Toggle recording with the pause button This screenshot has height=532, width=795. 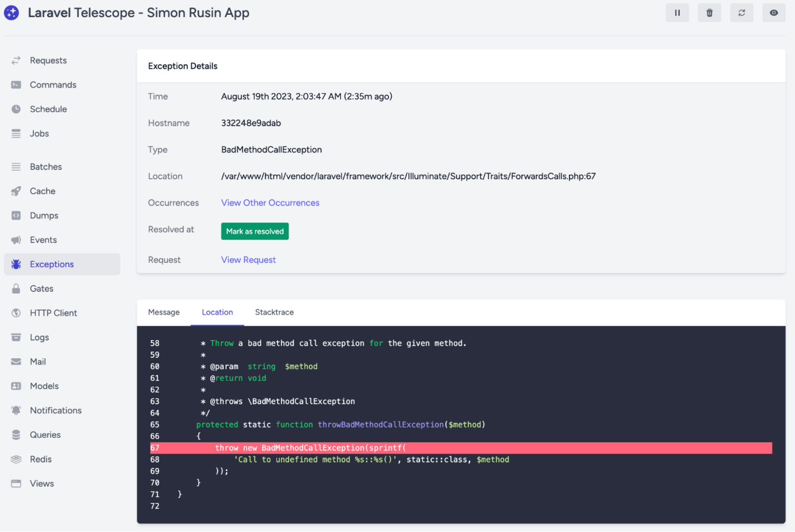677,12
